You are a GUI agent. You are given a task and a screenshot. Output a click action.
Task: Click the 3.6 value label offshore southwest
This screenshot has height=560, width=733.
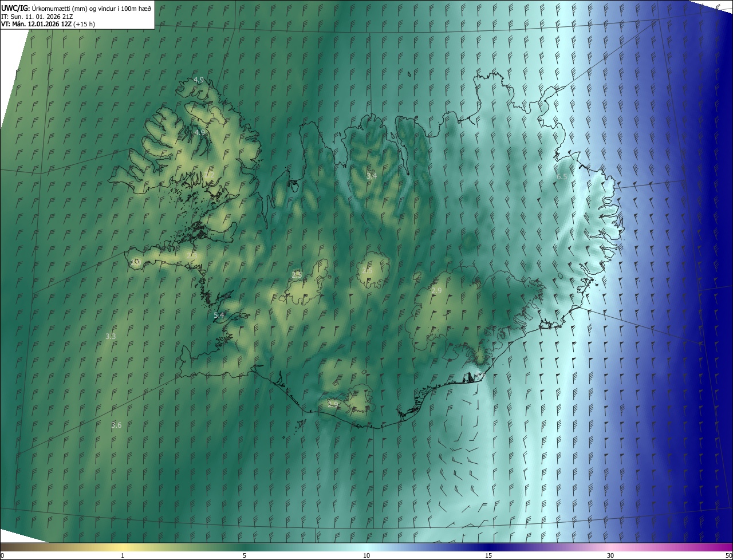(116, 425)
